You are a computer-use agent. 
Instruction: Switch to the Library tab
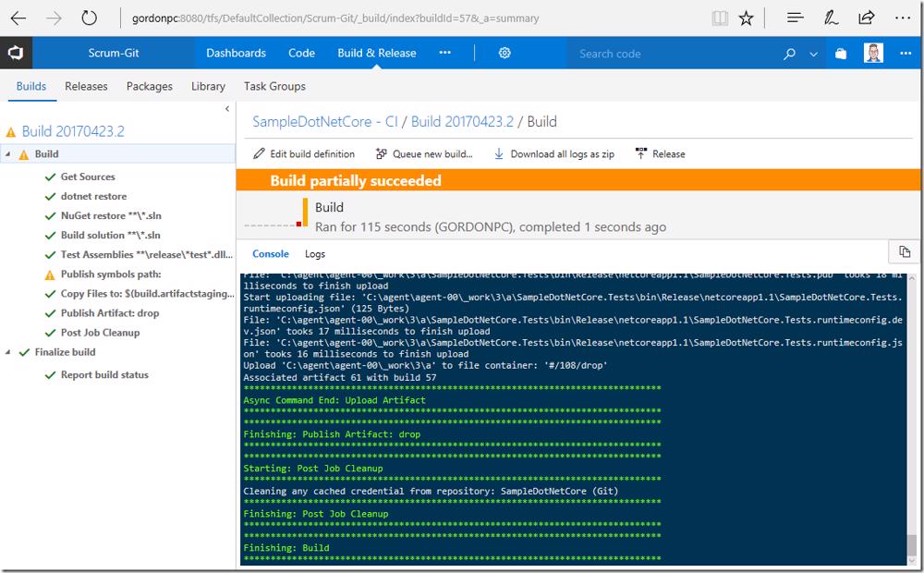(x=208, y=86)
